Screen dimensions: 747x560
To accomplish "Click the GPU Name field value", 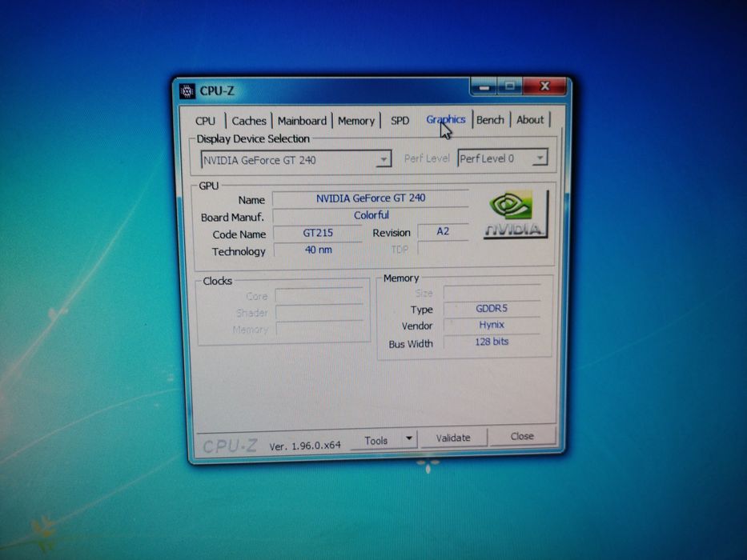I will [x=370, y=198].
